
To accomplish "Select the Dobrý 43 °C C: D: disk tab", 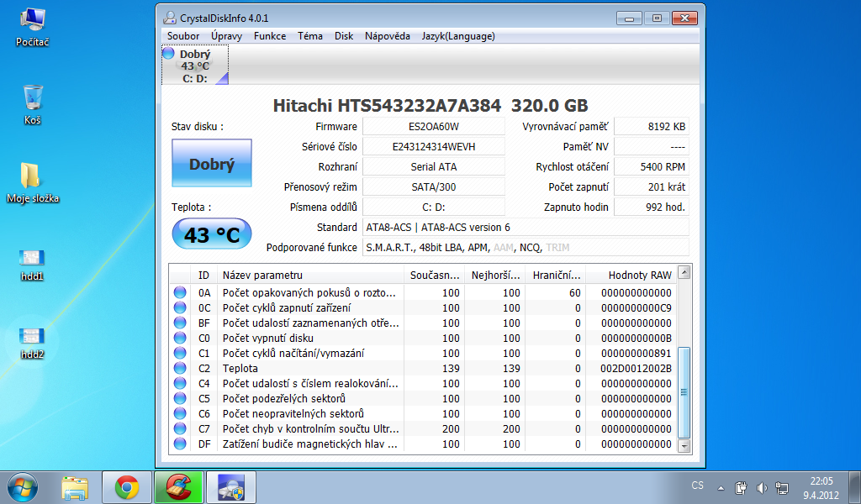I will (x=195, y=66).
